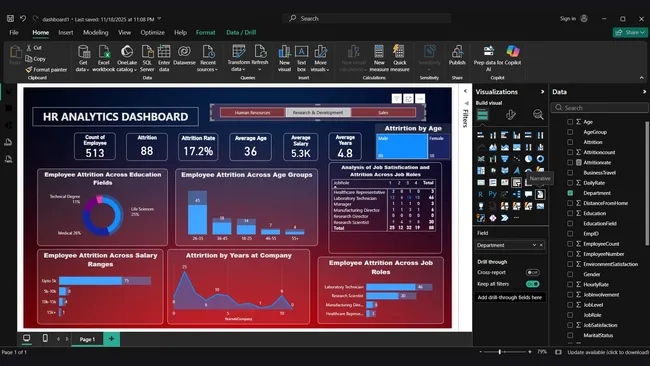
Task: Open the Format visual brush tab
Action: [x=511, y=115]
